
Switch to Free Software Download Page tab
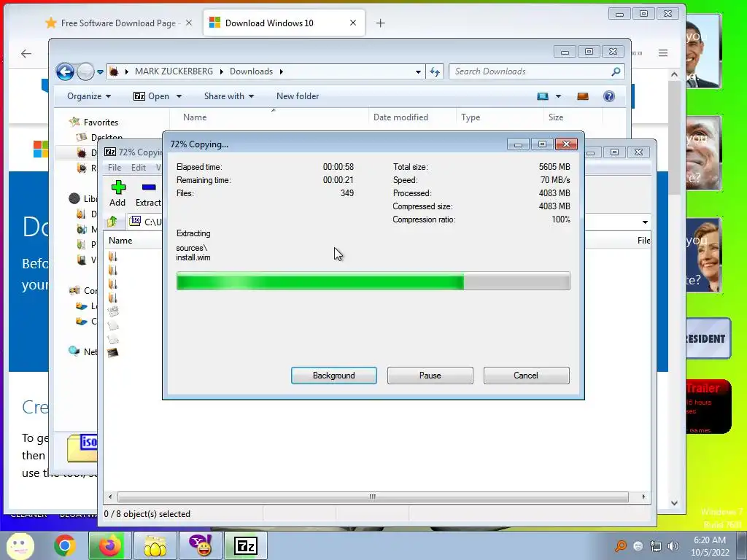pyautogui.click(x=118, y=23)
